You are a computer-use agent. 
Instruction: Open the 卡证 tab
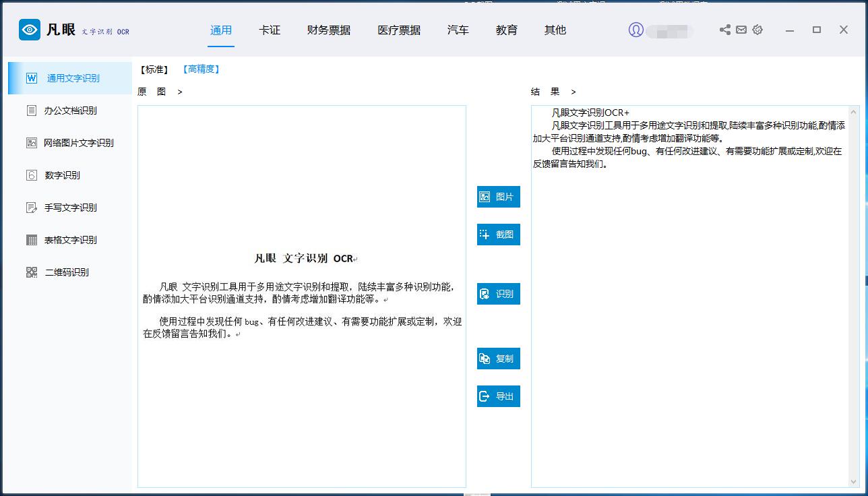pyautogui.click(x=270, y=30)
